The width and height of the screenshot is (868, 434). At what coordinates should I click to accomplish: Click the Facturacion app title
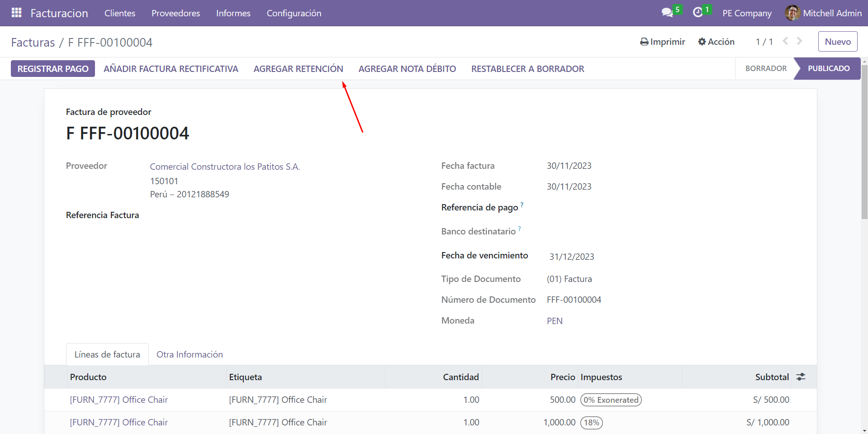(x=59, y=13)
